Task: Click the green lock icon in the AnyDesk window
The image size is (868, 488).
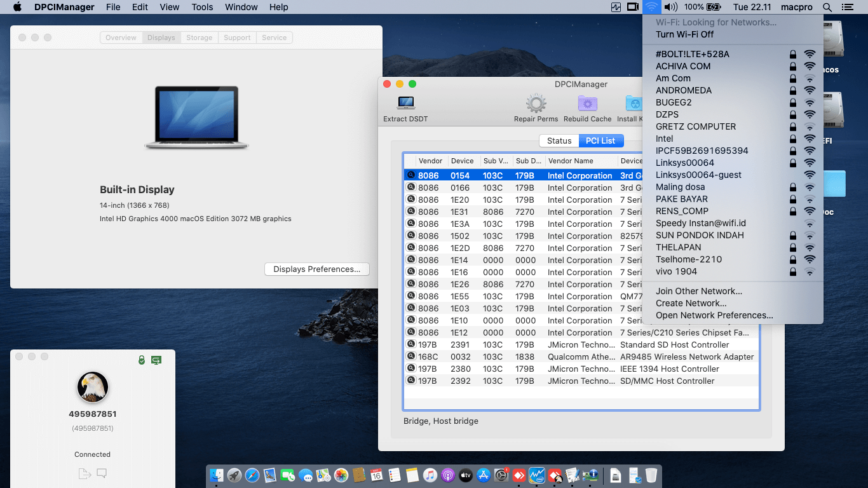Action: (x=142, y=360)
